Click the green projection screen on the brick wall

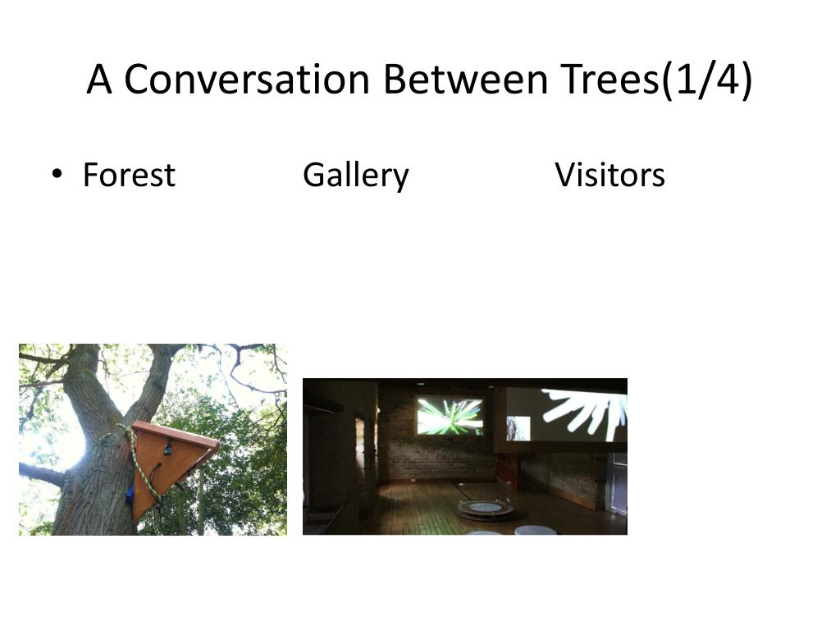[450, 416]
